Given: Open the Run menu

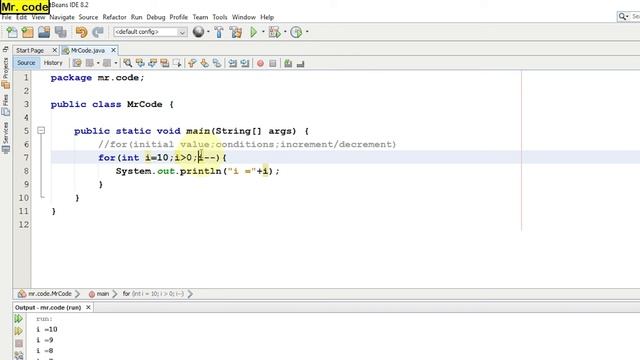Looking at the screenshot, I should (x=136, y=17).
